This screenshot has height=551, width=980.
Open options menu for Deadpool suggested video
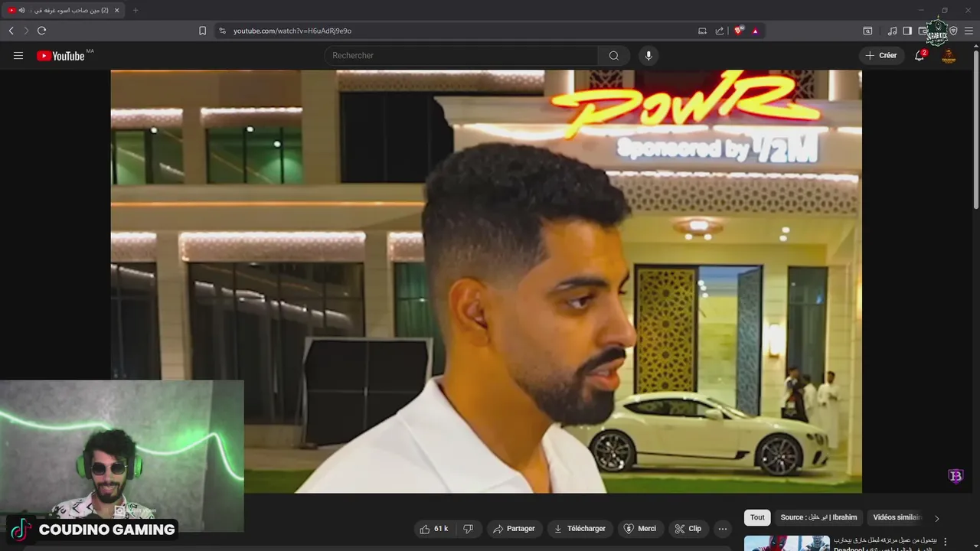pyautogui.click(x=946, y=542)
